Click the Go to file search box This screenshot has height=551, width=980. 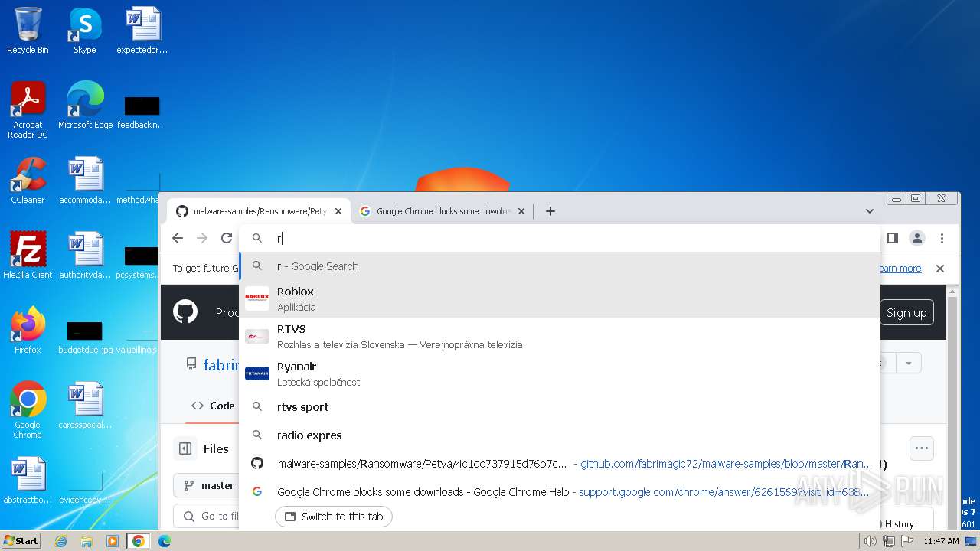(207, 517)
